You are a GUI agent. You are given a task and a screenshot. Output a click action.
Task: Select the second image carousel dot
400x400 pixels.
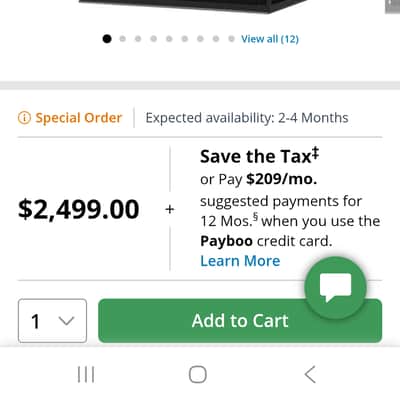click(x=122, y=39)
